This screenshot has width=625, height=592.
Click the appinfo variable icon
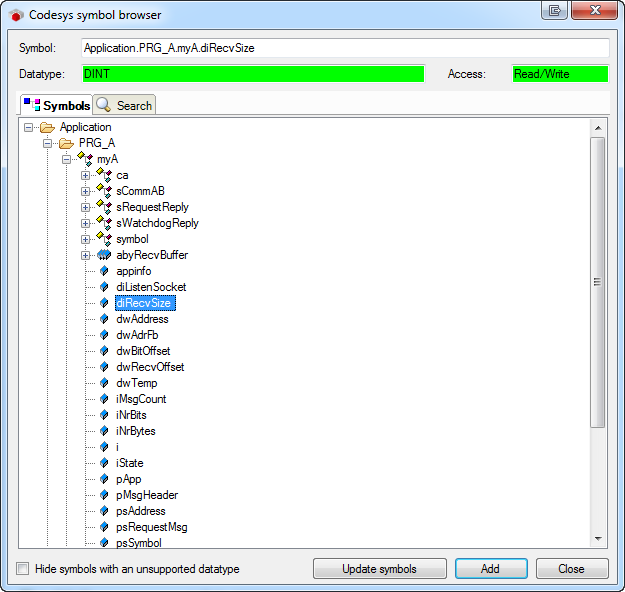pyautogui.click(x=104, y=271)
